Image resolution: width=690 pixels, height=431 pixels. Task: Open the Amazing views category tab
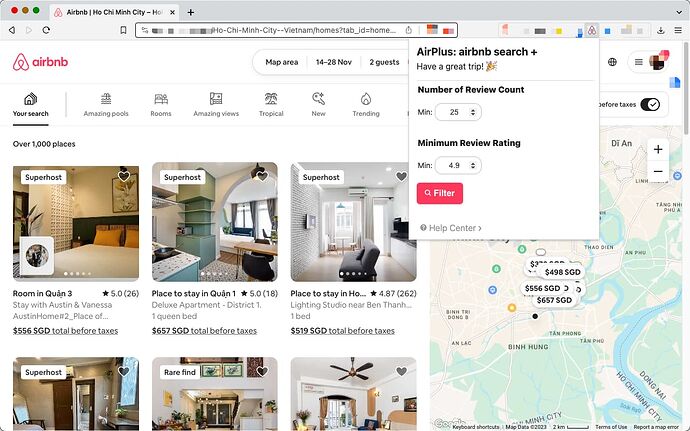216,105
